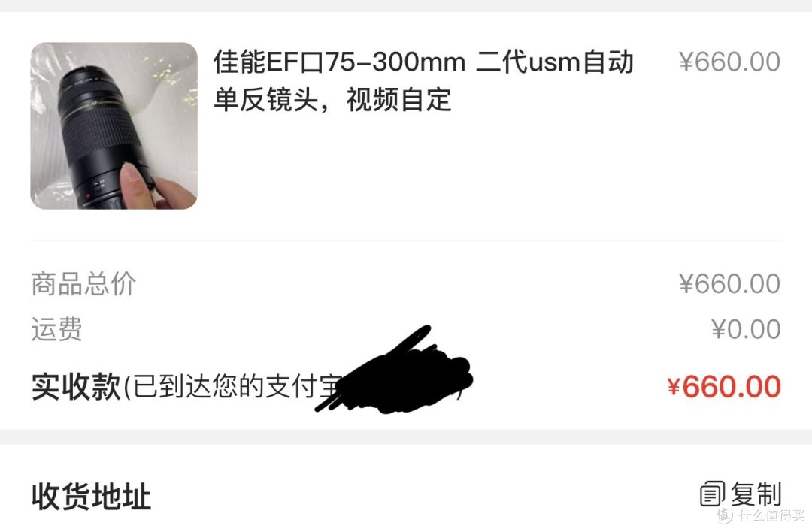Screen dimensions: 812x532
Task: Click the 运费 label
Action: point(56,328)
